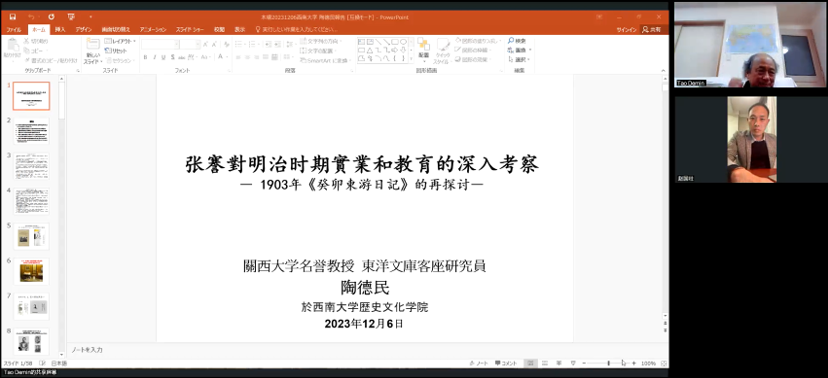Open the Layout (レイアウト) dropdown
828x378 pixels.
(120, 41)
